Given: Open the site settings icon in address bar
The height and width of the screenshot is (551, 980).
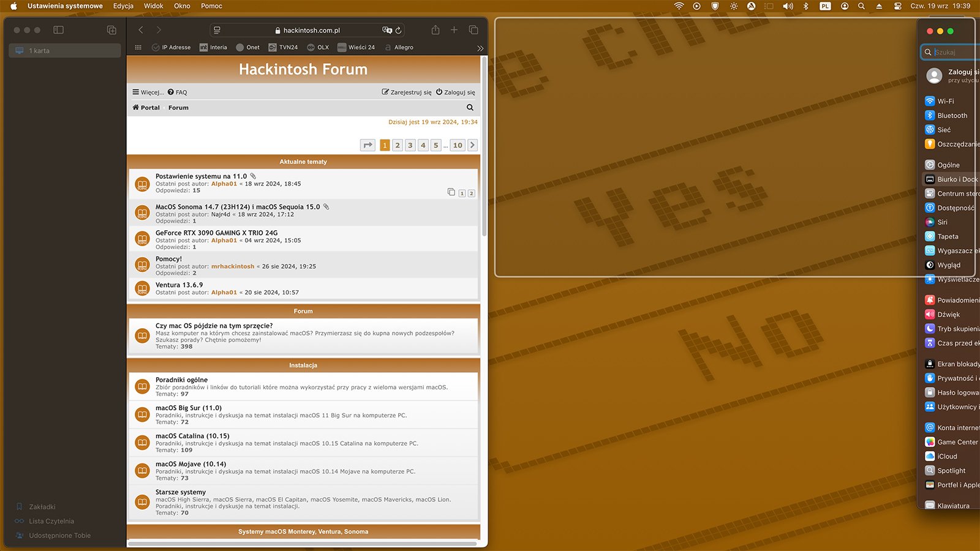Looking at the screenshot, I should pos(217,30).
